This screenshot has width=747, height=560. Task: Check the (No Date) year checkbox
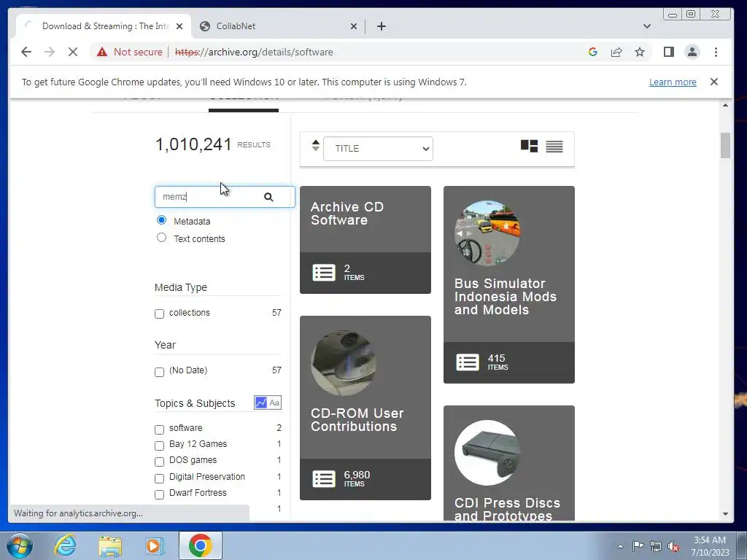click(x=160, y=372)
